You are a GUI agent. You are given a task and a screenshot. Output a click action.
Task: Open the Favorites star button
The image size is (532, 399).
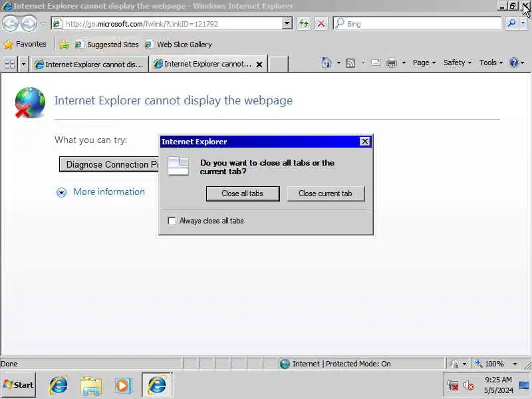tap(25, 44)
